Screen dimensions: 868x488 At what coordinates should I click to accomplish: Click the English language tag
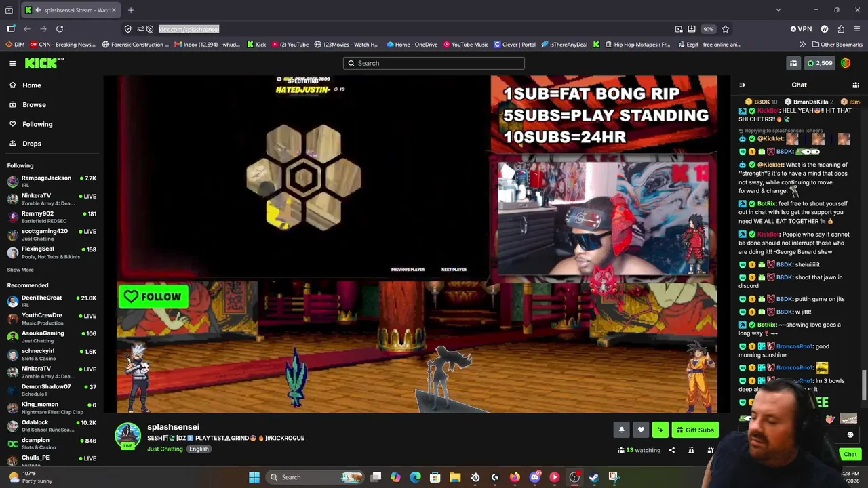coord(199,449)
